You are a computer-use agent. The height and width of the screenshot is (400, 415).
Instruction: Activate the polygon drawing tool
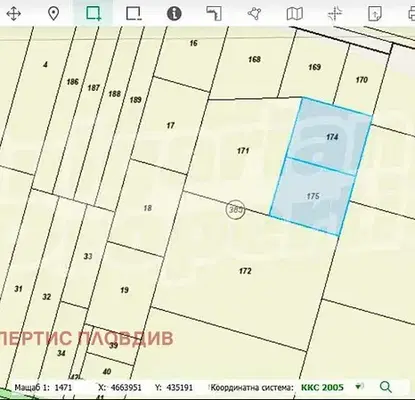point(254,14)
